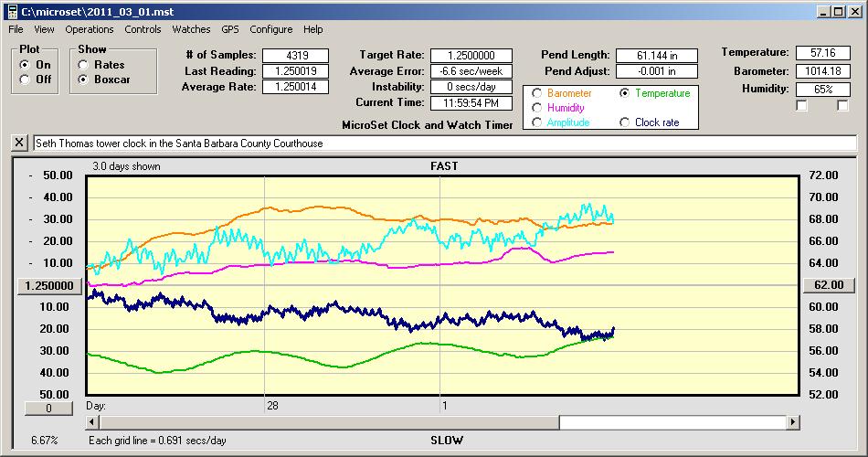Open the Configure menu
The image size is (868, 457).
[271, 29]
